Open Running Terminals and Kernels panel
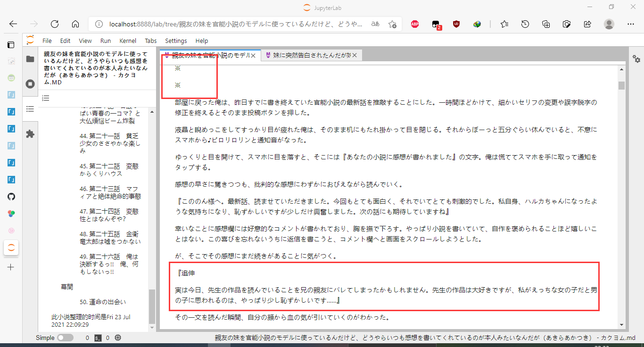Viewport: 644px width, 347px height. pyautogui.click(x=30, y=84)
